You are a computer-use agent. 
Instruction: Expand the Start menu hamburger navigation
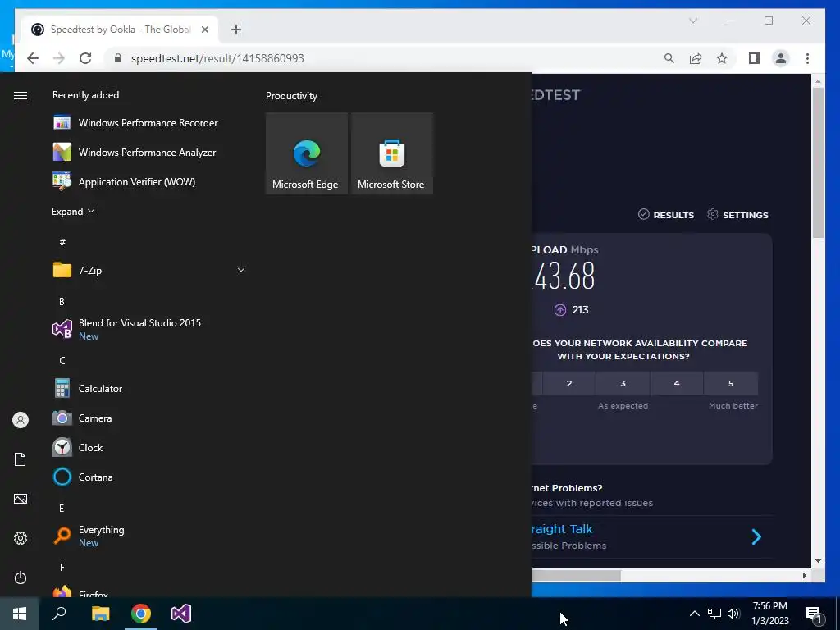click(x=21, y=95)
